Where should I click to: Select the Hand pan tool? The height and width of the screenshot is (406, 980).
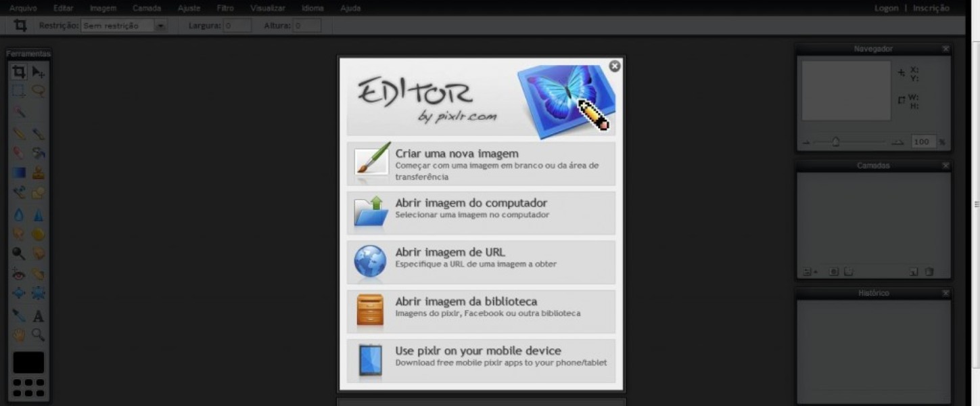point(19,334)
